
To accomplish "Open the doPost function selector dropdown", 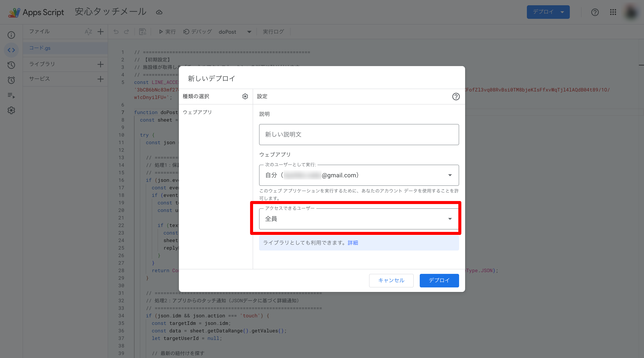I will coord(235,32).
